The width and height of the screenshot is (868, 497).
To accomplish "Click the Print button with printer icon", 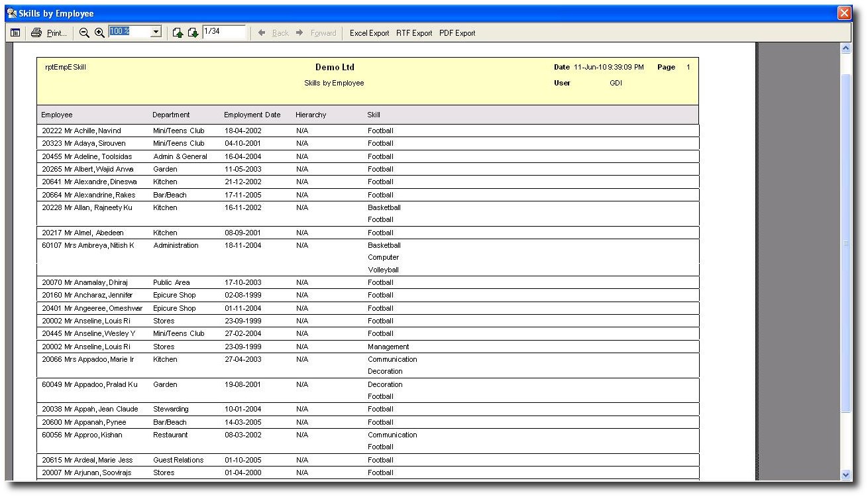I will tap(48, 33).
